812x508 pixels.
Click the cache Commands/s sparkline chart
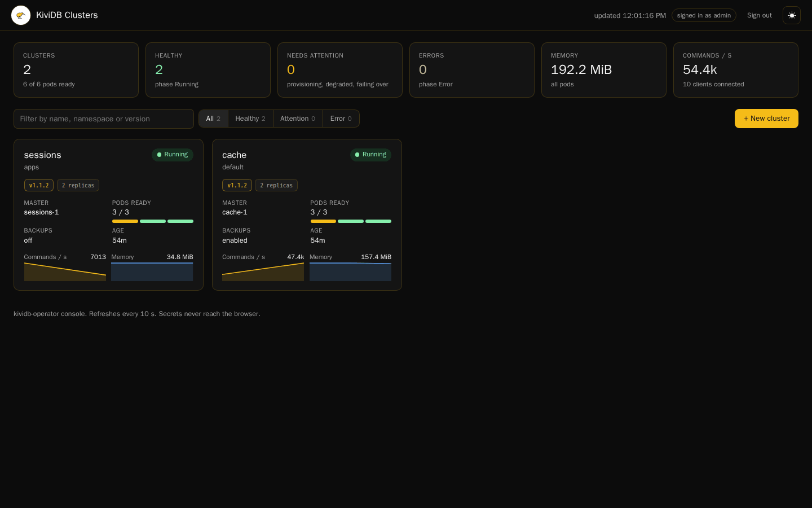point(263,271)
